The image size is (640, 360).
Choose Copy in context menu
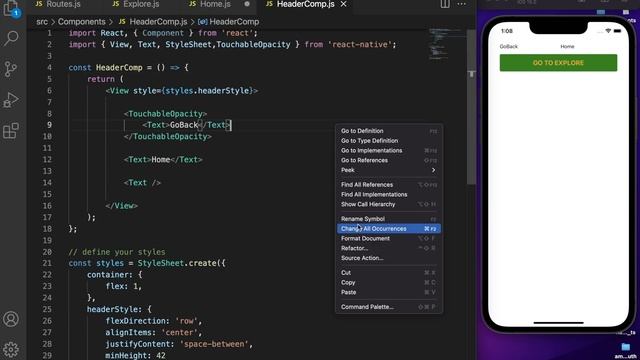389,282
